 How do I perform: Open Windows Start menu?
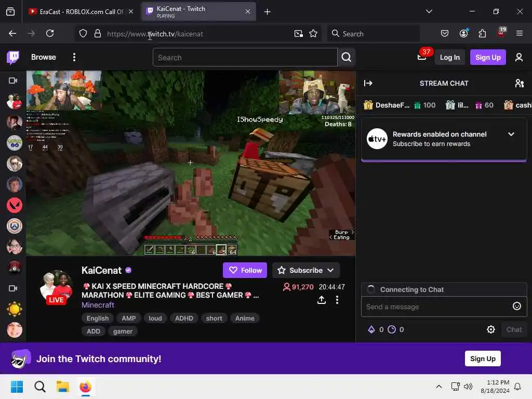(x=17, y=387)
